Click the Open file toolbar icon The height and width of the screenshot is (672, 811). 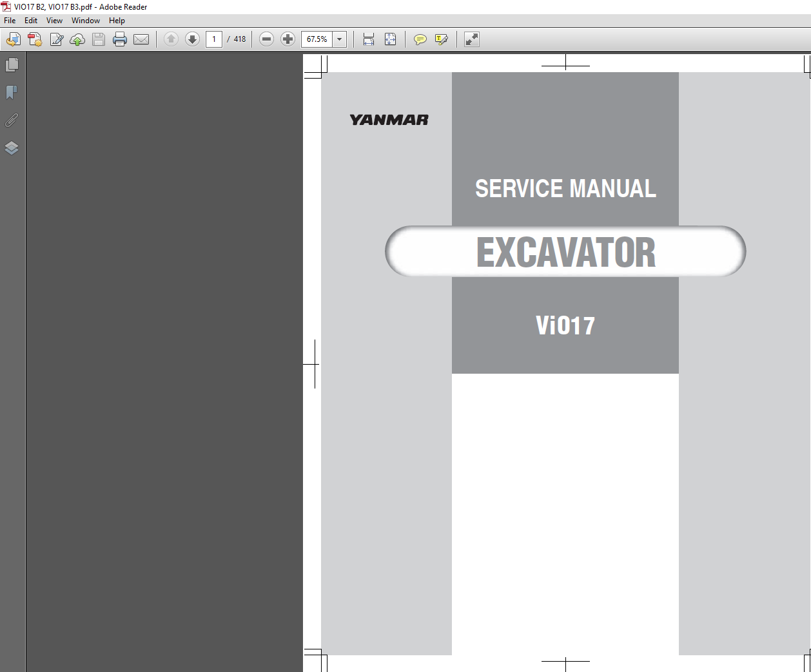click(x=14, y=40)
